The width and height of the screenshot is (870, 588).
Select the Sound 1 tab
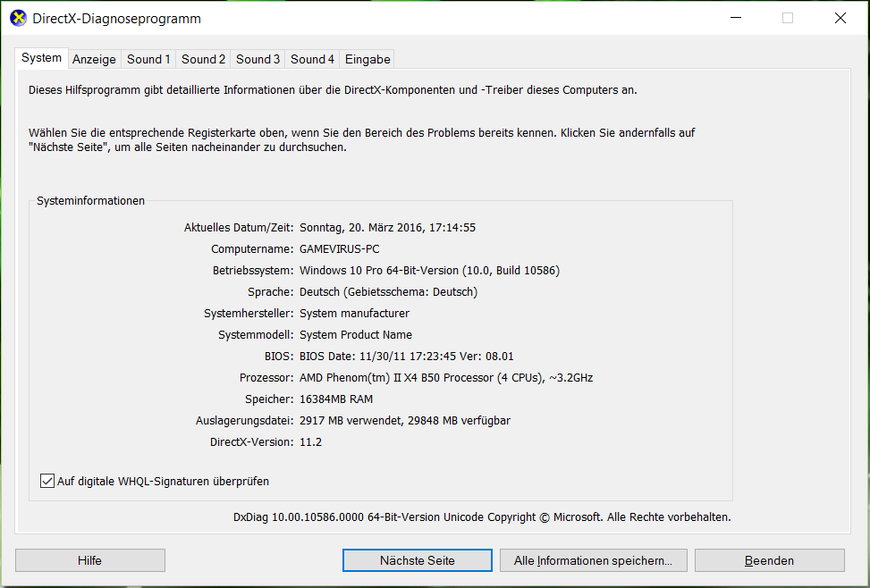coord(148,60)
